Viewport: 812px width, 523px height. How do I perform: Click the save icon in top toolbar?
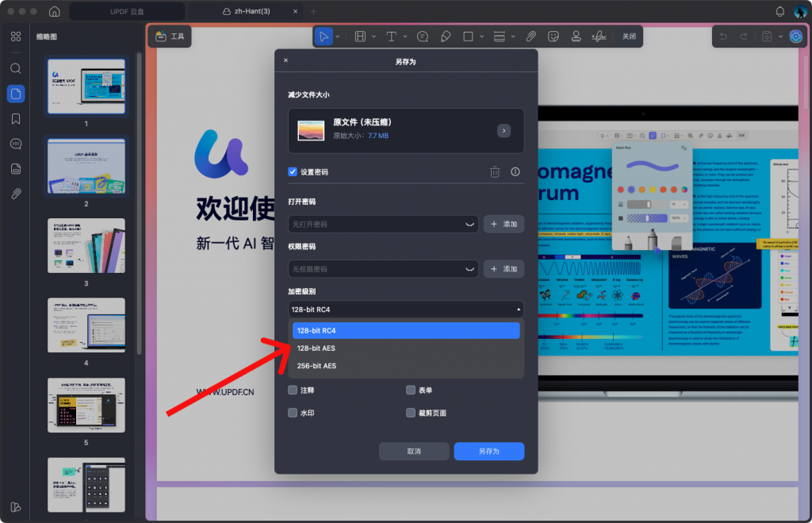point(767,37)
